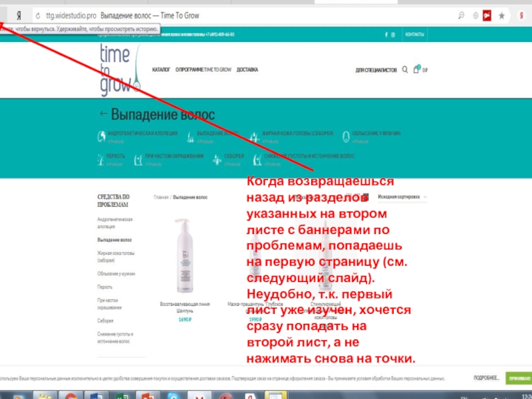The image size is (532, 399).
Task: Click the Жирная кожа головы icon in the teal banner
Action: coord(255,137)
